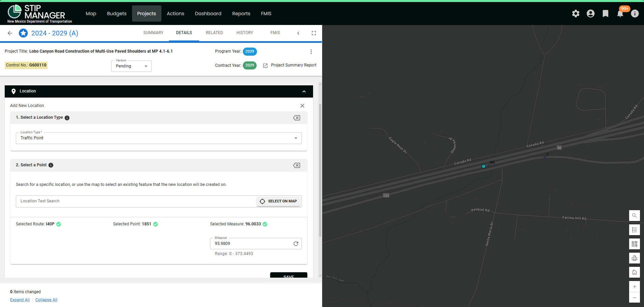Clear the Select a Location Type section
This screenshot has height=307, width=644.
click(297, 118)
